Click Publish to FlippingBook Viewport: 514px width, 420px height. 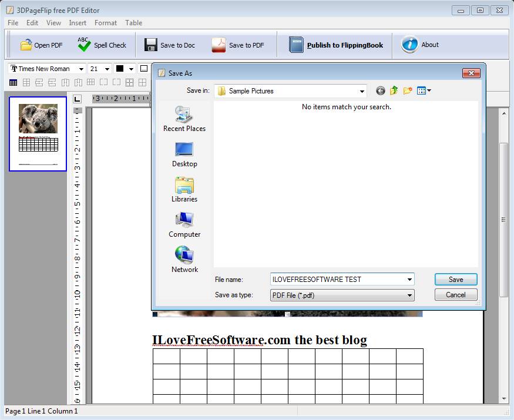click(x=336, y=45)
